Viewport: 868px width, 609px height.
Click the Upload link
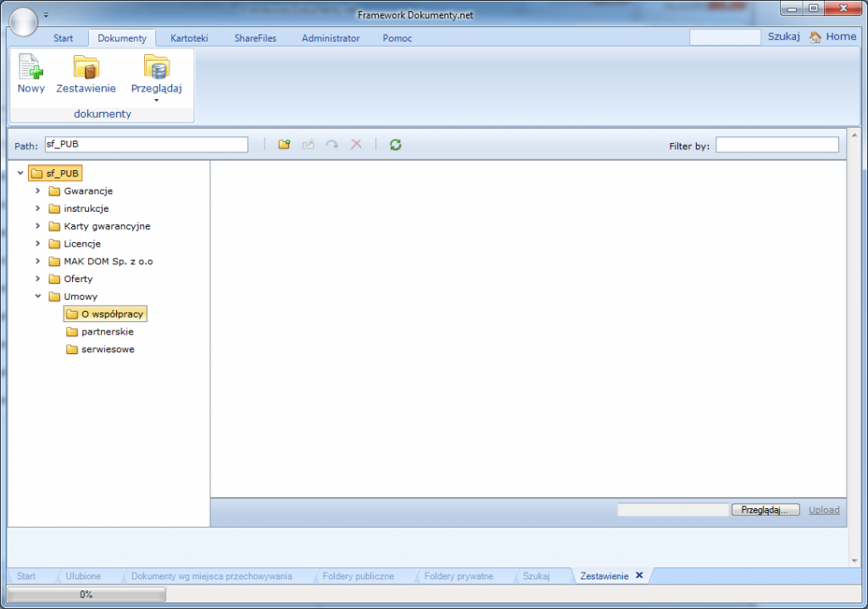click(823, 509)
